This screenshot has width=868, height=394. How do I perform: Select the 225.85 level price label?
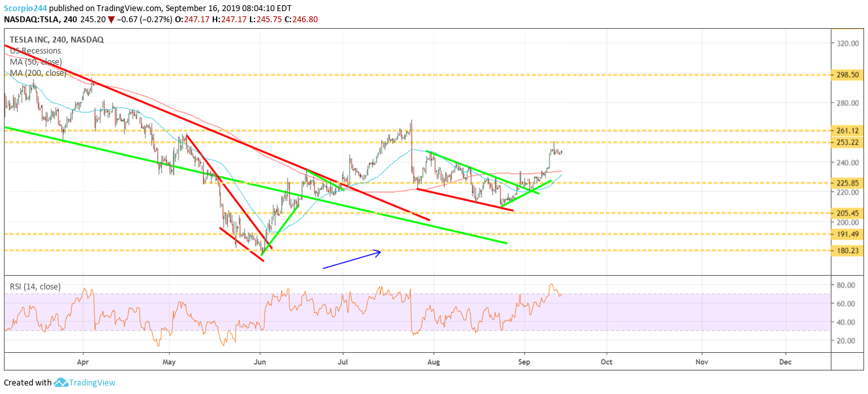click(x=847, y=183)
